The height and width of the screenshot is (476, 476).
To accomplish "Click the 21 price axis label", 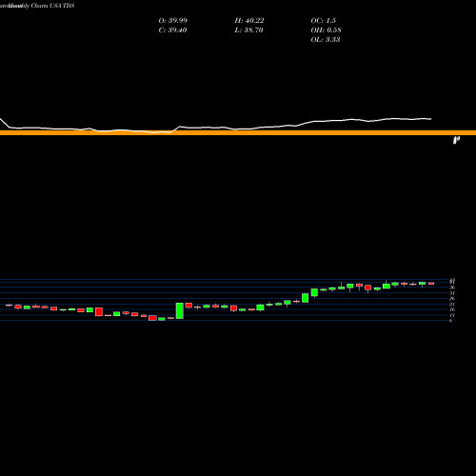I will (452, 304).
